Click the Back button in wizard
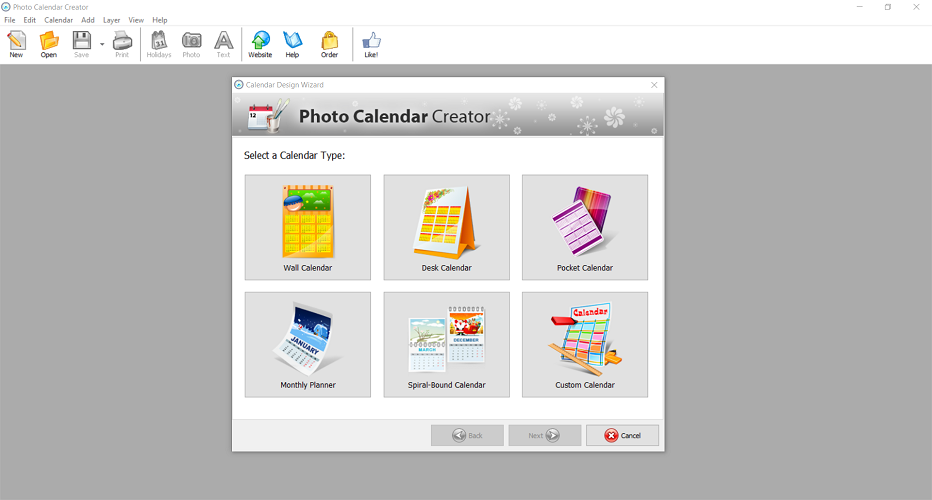The width and height of the screenshot is (932, 500). [467, 435]
